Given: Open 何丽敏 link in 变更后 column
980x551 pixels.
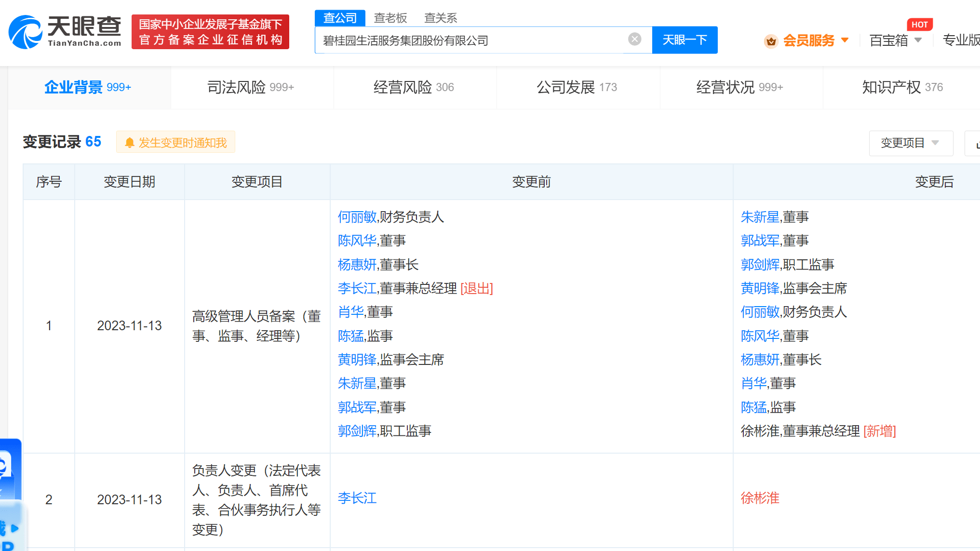Looking at the screenshot, I should [x=760, y=312].
